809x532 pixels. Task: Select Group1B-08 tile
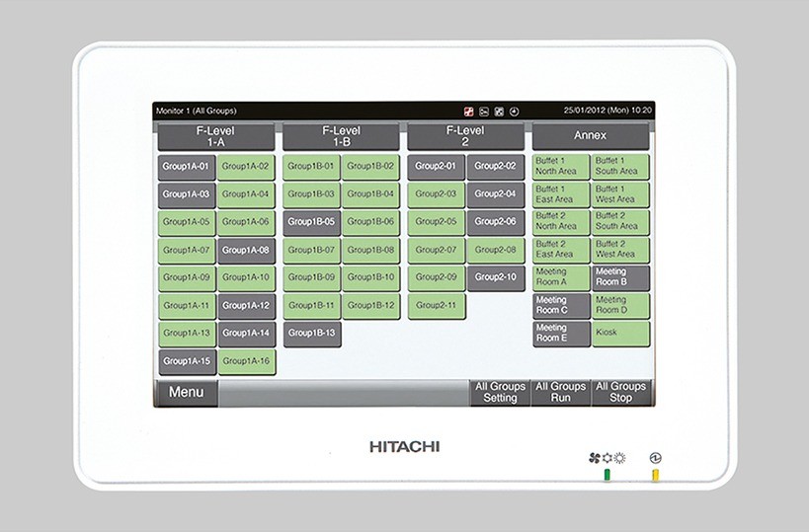point(371,251)
